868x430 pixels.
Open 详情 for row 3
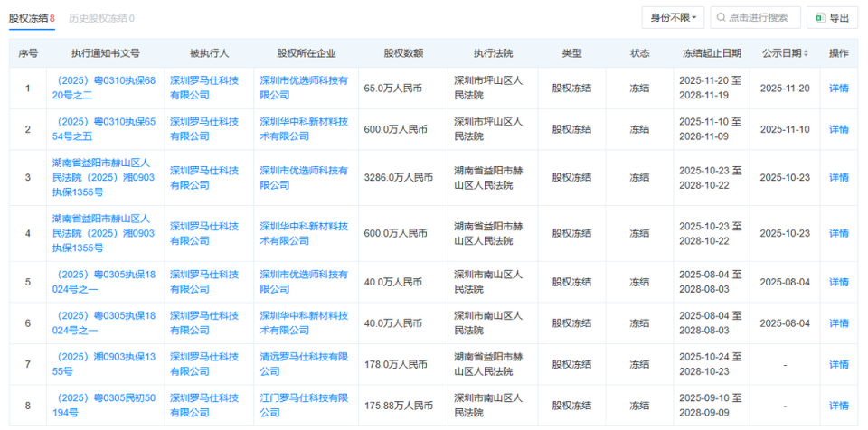point(839,178)
